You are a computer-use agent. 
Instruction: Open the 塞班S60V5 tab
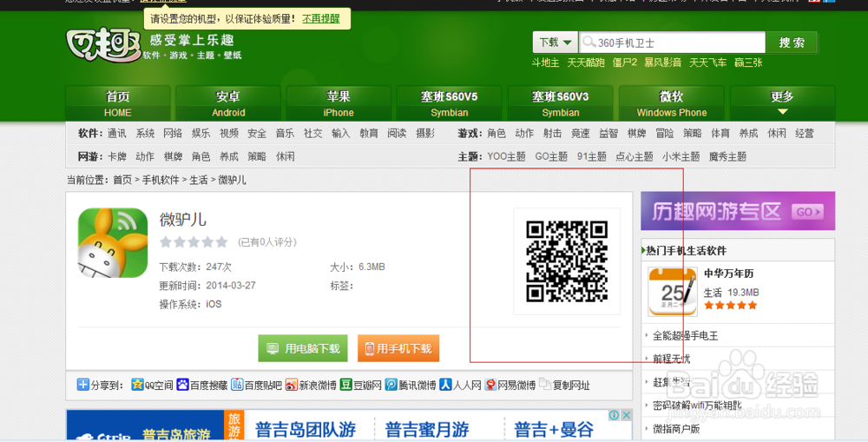tap(449, 103)
